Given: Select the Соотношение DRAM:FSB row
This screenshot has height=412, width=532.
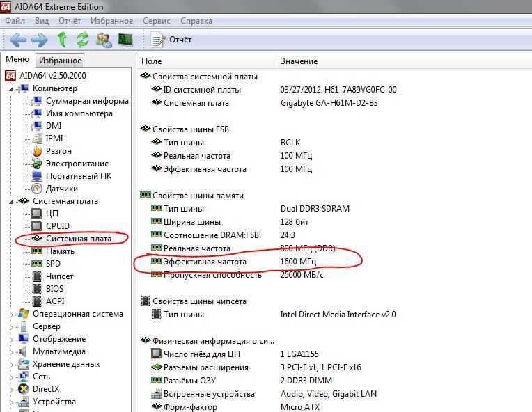Looking at the screenshot, I should tap(223, 235).
